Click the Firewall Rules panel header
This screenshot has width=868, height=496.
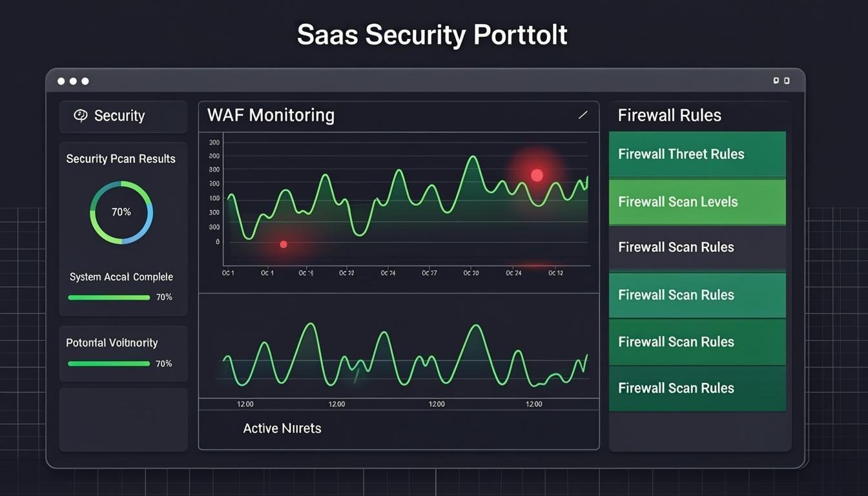coord(670,116)
